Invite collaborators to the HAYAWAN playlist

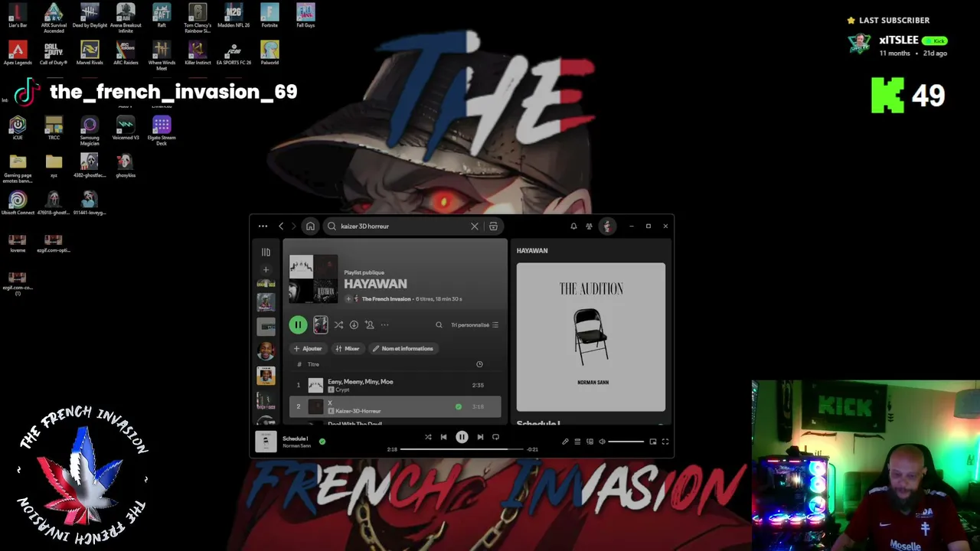pyautogui.click(x=369, y=325)
